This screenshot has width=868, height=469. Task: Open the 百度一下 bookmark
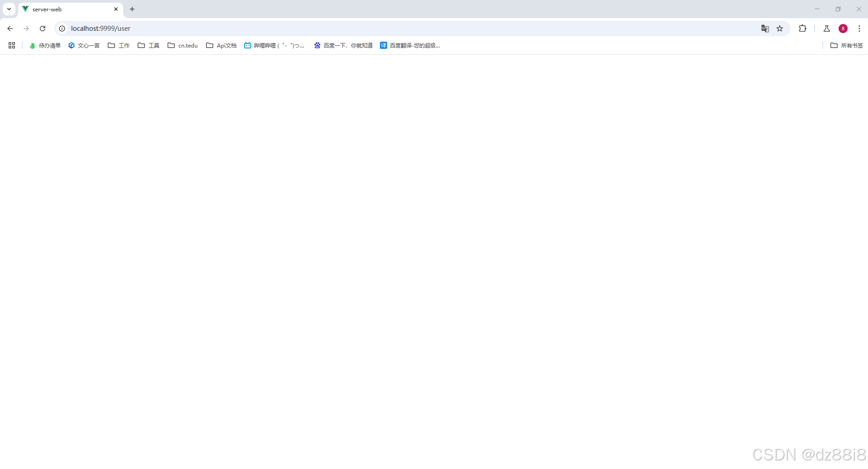tap(343, 45)
